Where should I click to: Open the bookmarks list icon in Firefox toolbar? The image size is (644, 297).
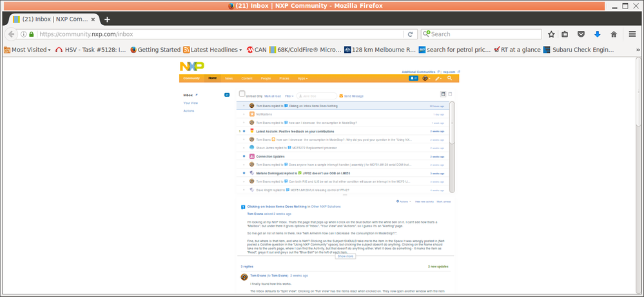565,34
